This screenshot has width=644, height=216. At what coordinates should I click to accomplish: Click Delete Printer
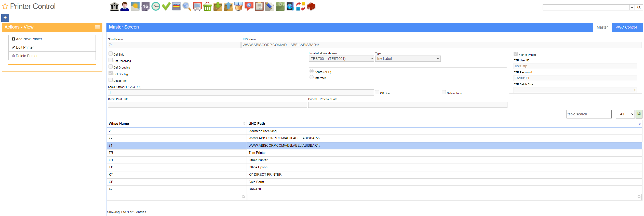(52, 56)
